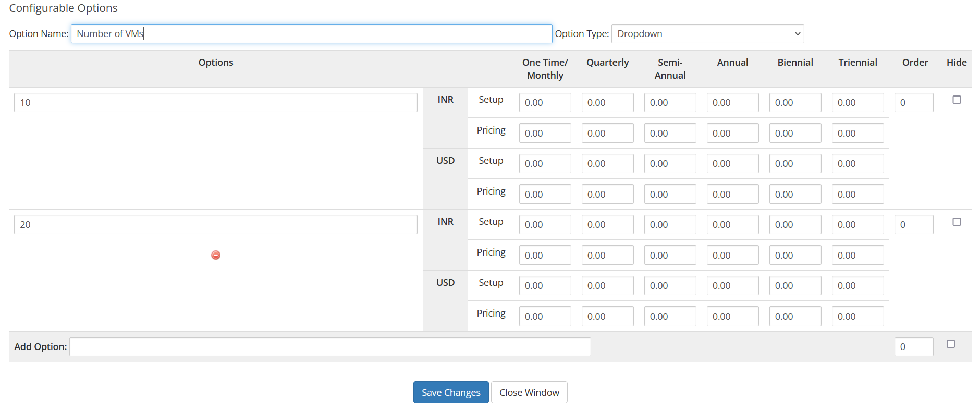
Task: Click the Order field for option 10
Action: coord(914,103)
